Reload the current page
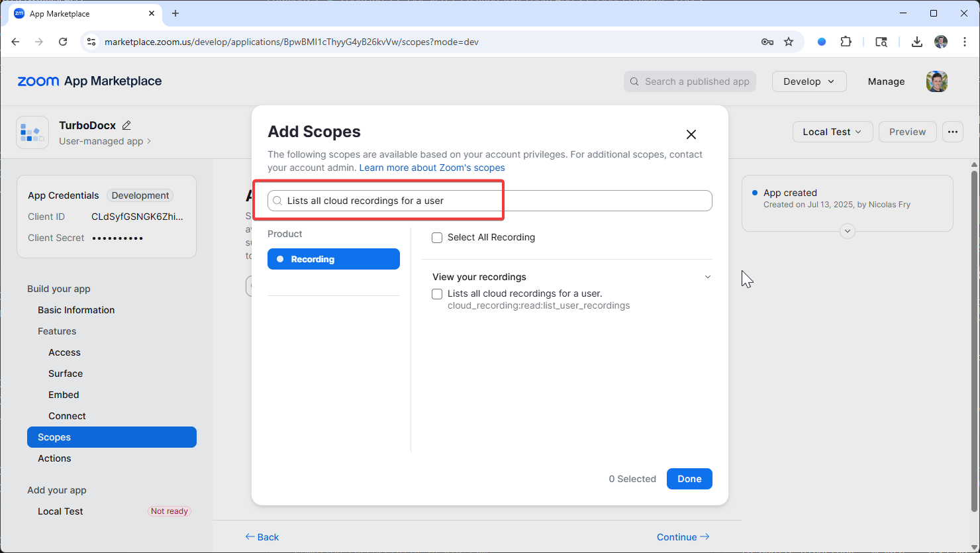This screenshot has height=553, width=980. 63,42
